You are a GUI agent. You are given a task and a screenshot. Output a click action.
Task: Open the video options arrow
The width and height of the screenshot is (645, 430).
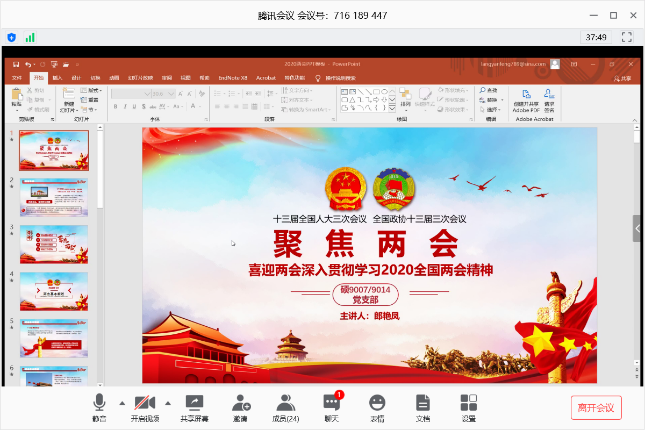coord(168,402)
